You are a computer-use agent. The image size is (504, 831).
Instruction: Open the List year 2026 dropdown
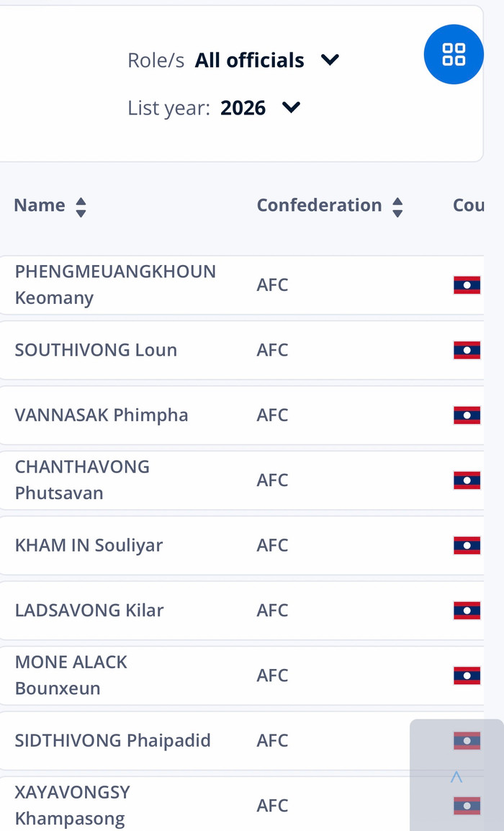[243, 107]
